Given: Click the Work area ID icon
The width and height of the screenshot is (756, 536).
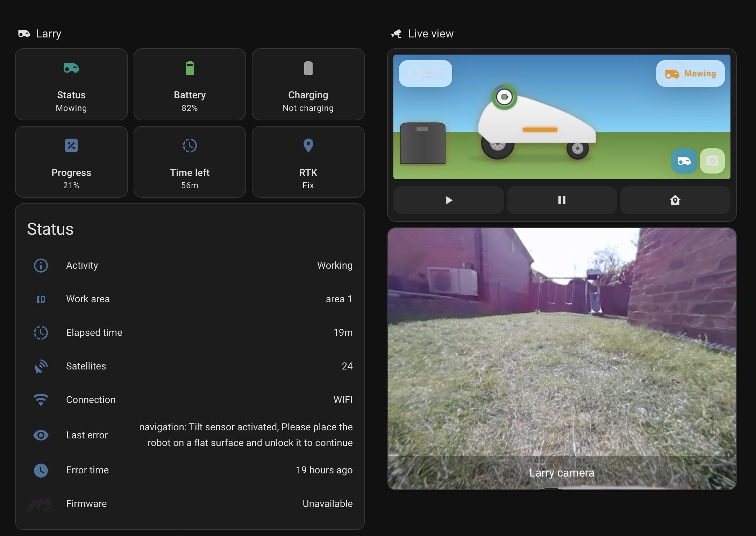Looking at the screenshot, I should coord(41,299).
